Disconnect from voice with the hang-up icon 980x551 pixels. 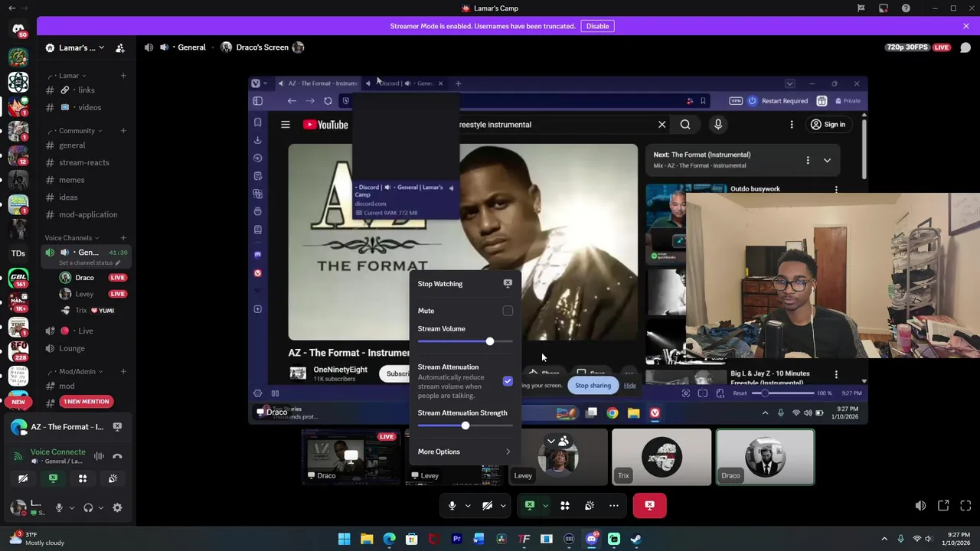[x=117, y=456]
